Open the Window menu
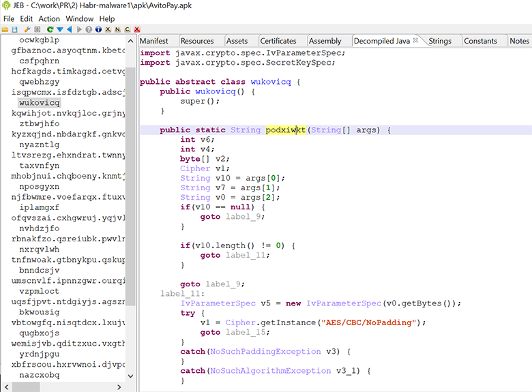 (x=80, y=18)
